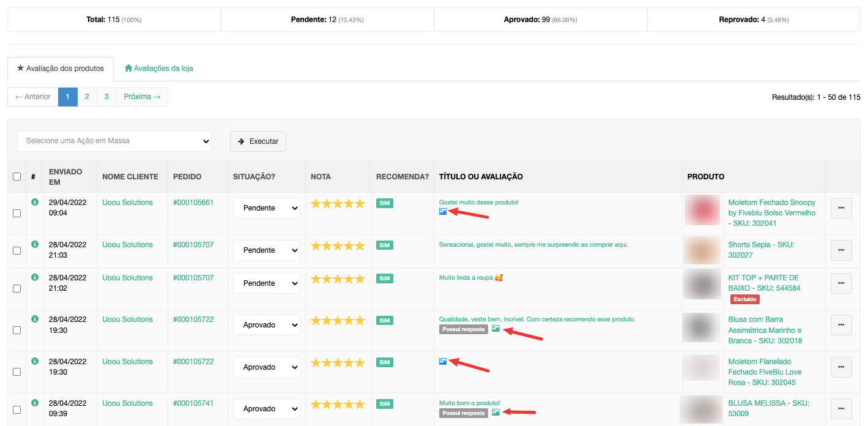Open 'Moletom Flanelado Fechado FiveBlu Love Rosa' link
868x426 pixels.
point(765,372)
